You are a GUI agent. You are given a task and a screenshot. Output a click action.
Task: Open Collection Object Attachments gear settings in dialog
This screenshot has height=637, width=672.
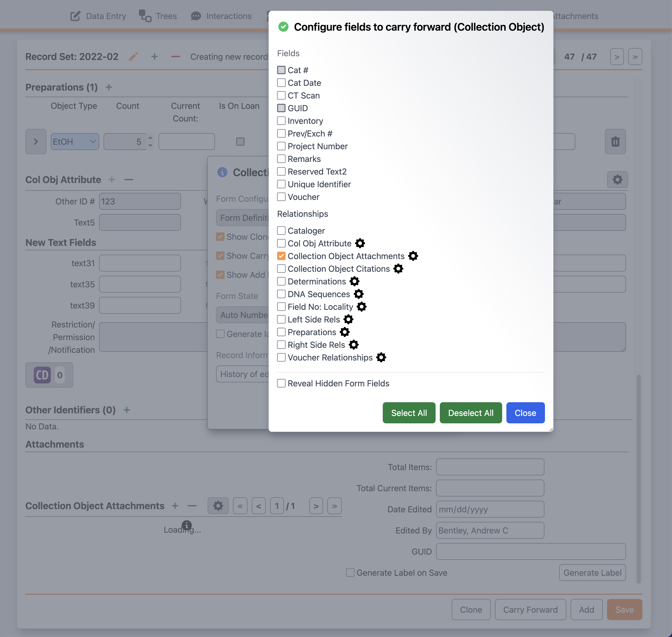(x=413, y=256)
